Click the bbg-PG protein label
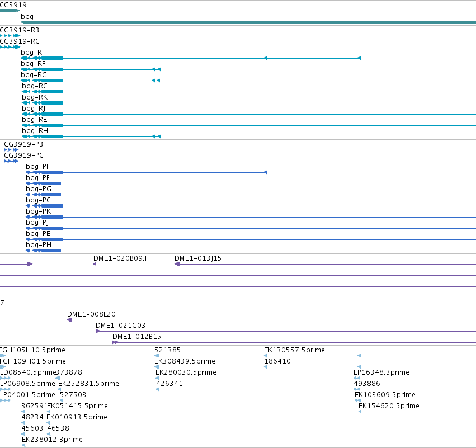The image size is (476, 448). click(39, 189)
